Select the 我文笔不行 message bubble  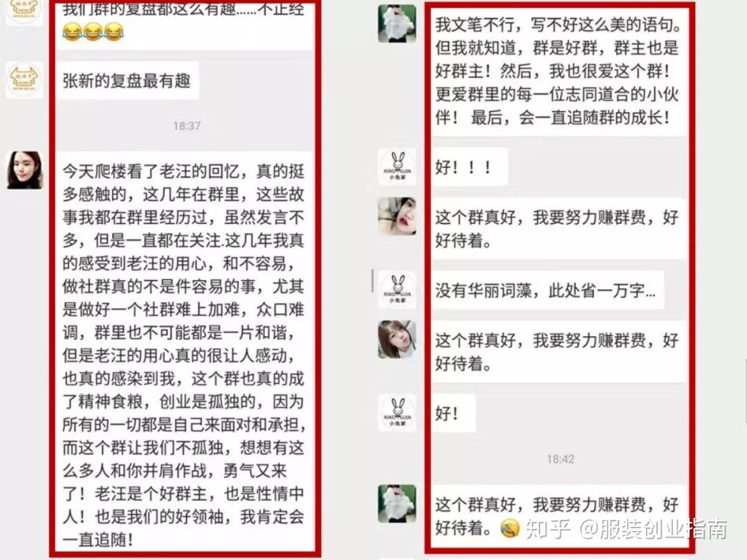click(559, 71)
